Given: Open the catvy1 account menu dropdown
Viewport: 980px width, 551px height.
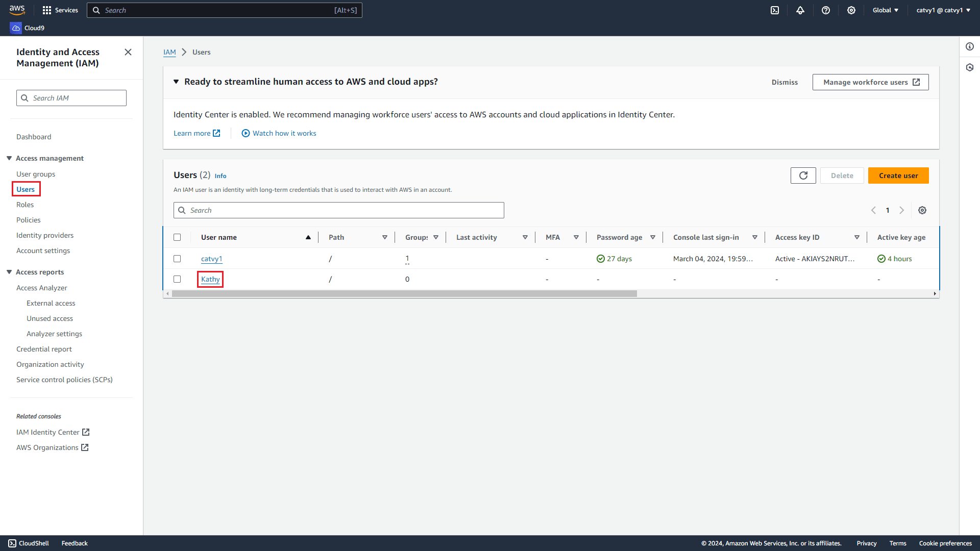Looking at the screenshot, I should pos(943,10).
